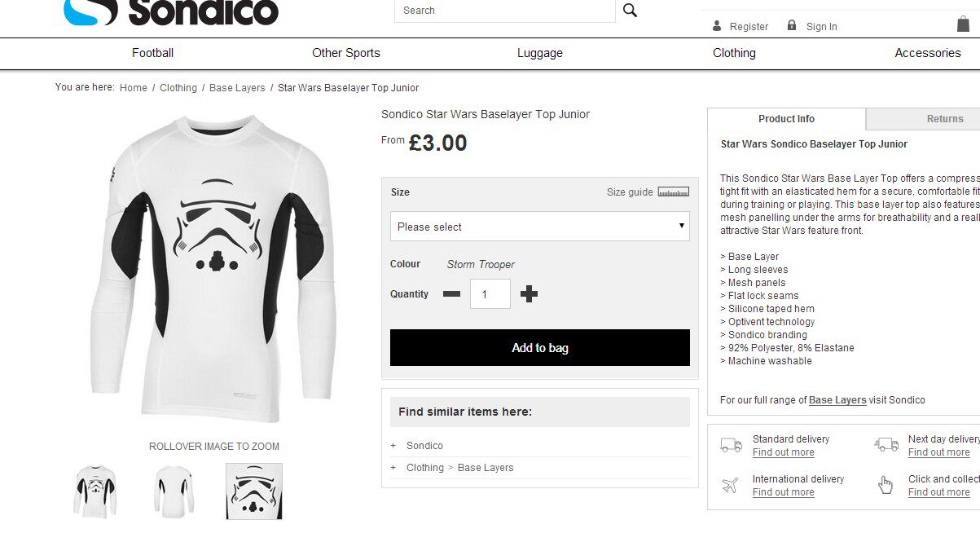
Task: Click the Sign In link
Action: pos(821,27)
